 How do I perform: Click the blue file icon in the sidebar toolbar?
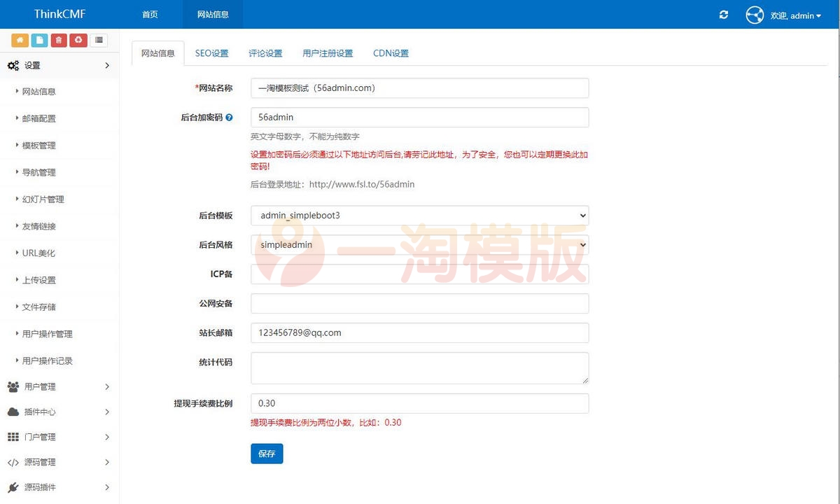tap(39, 40)
